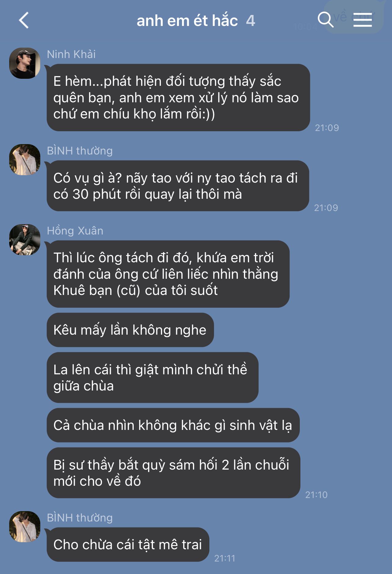Screen dimensions: 392x574
Task: Tap message 'Cho chừa cái tật mê trai'
Action: [x=128, y=545]
